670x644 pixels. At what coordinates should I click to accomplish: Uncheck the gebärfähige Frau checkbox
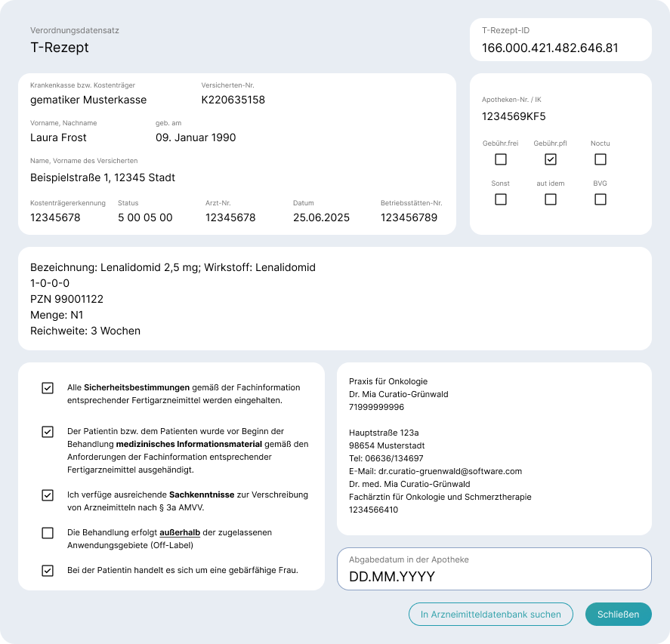click(48, 571)
